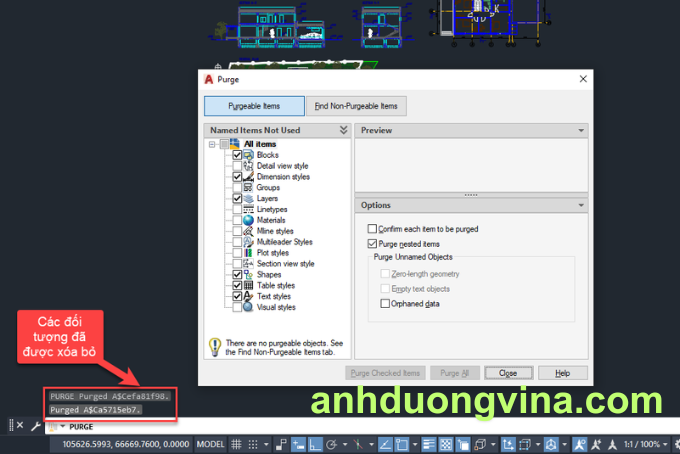Enable Confirm each item to be purged
This screenshot has width=680, height=454.
coord(373,229)
